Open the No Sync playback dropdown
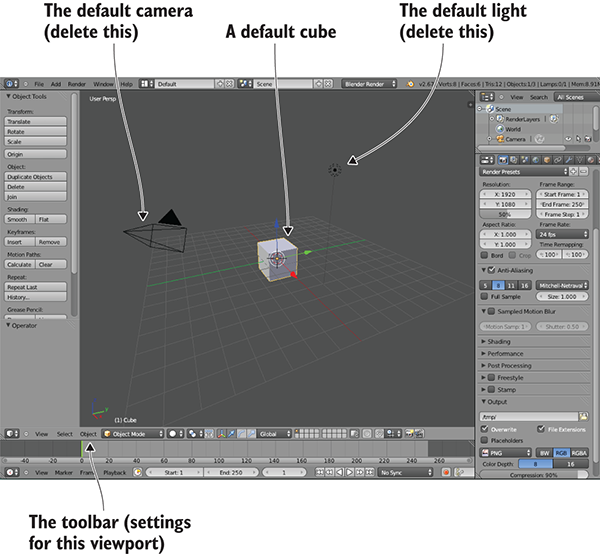Viewport: 600px width, 554px height. click(x=406, y=473)
